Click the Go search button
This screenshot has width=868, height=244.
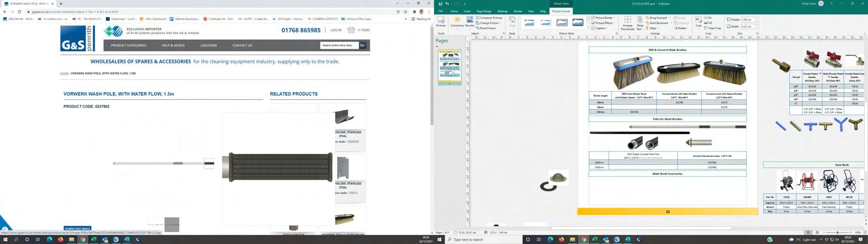coord(362,45)
